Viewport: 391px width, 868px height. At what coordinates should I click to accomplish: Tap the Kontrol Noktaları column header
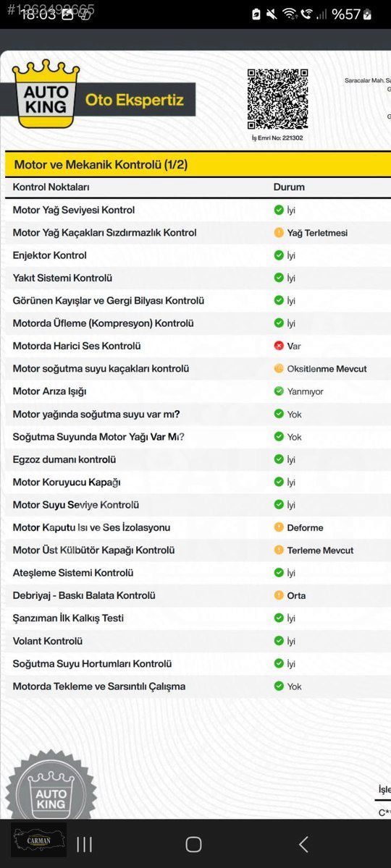(51, 187)
